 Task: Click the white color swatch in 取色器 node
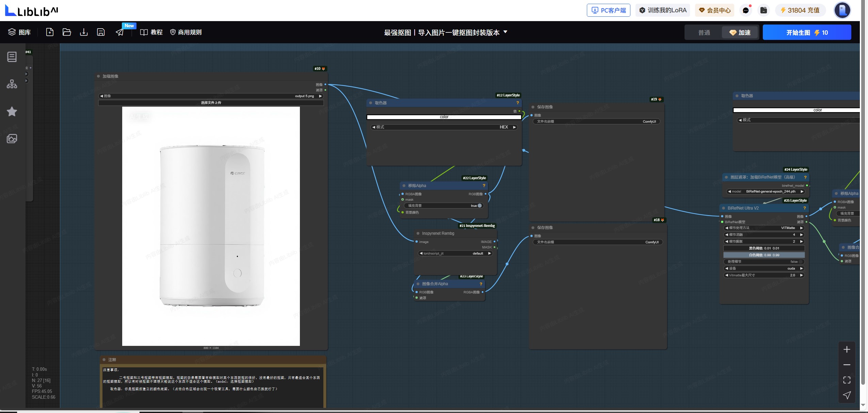[x=444, y=117]
